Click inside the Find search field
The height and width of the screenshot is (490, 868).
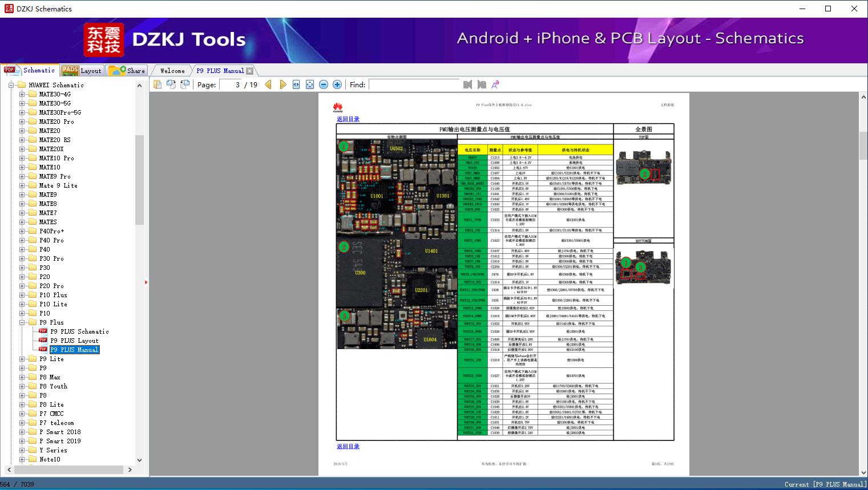(x=414, y=84)
